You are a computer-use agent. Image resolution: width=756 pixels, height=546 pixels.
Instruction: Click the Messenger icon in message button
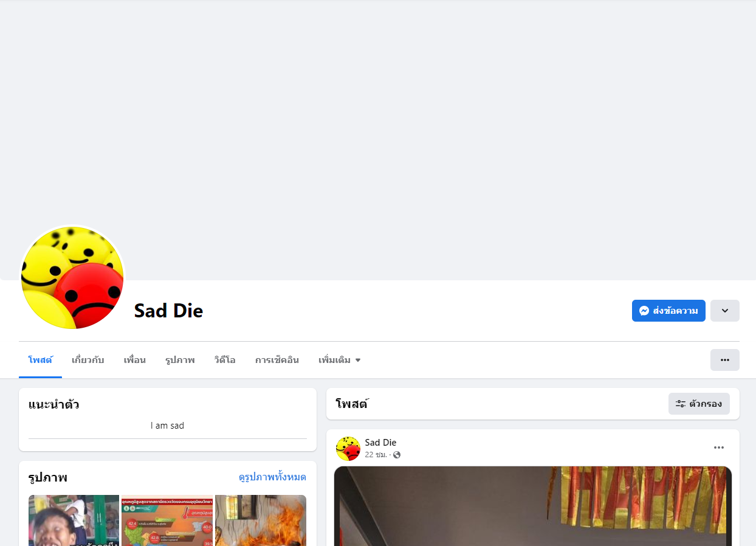pos(644,311)
